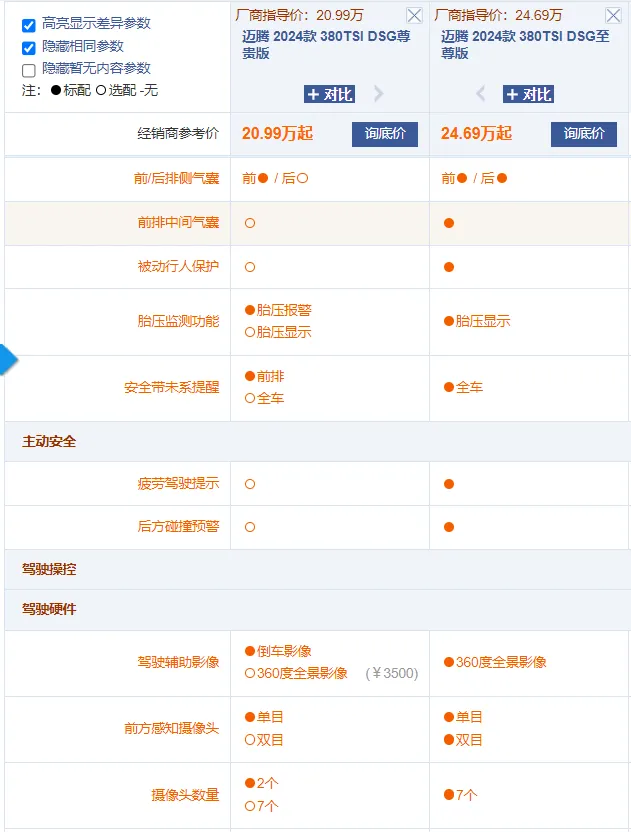Click 胎压监测功能 parameter label
Image resolution: width=631 pixels, height=832 pixels.
178,321
